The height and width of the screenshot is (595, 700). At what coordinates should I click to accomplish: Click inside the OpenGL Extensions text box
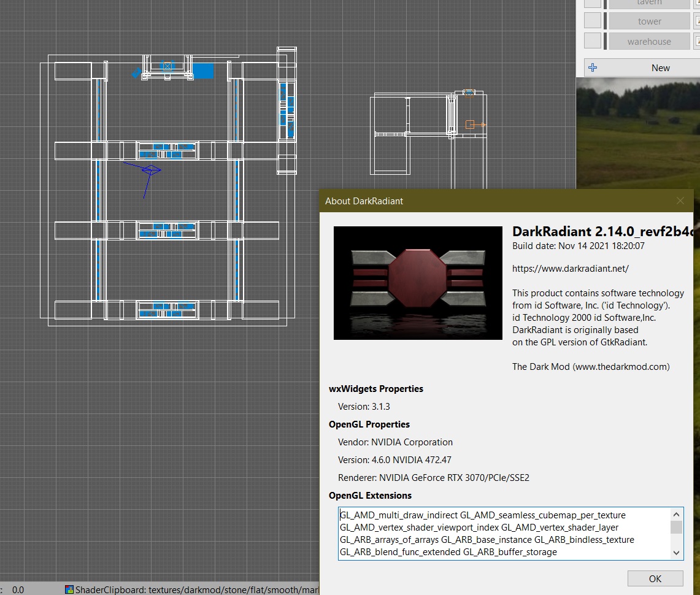tap(503, 534)
